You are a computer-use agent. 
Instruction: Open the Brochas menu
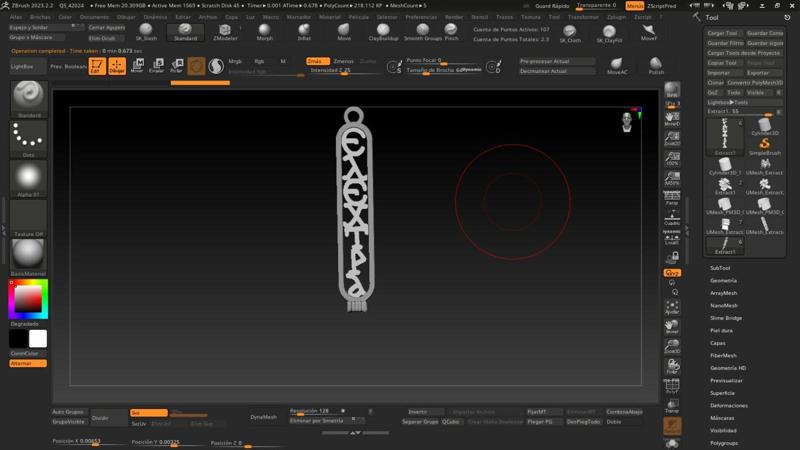pos(40,17)
